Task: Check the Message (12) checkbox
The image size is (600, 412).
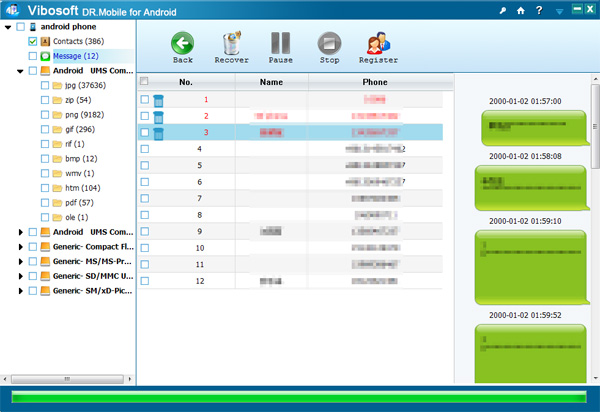Action: [x=33, y=56]
